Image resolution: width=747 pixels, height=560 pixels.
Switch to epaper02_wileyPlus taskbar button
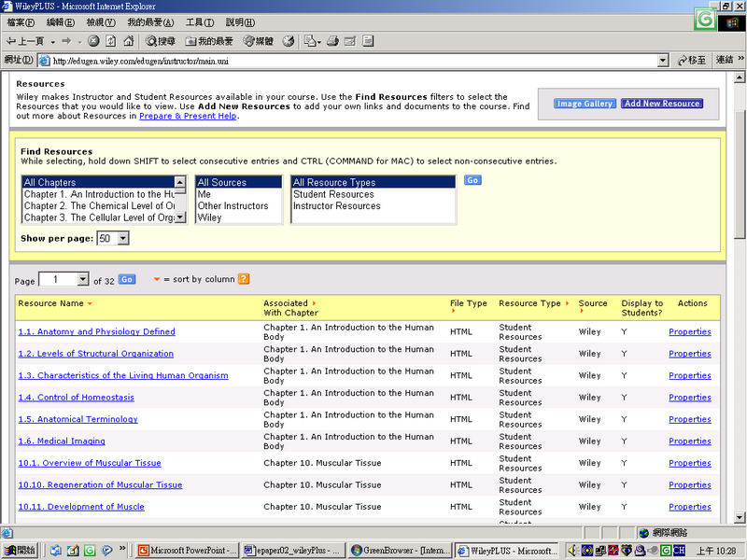click(293, 551)
